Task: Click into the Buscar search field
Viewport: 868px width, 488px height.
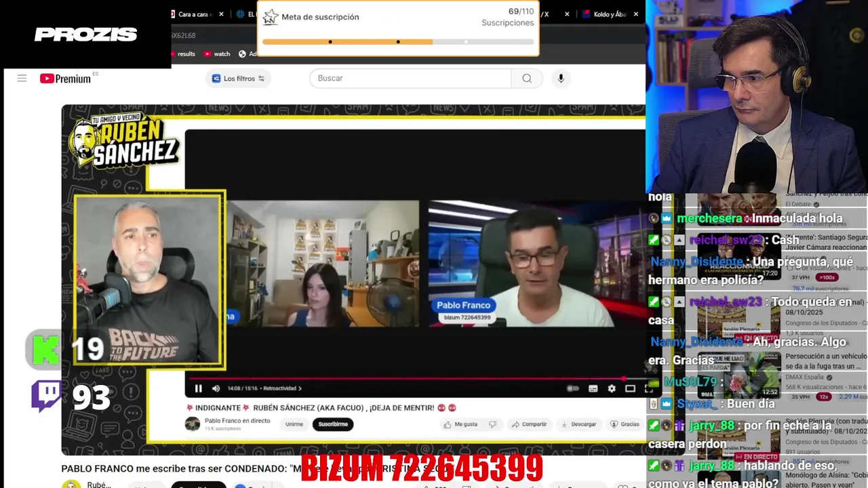Action: click(410, 79)
